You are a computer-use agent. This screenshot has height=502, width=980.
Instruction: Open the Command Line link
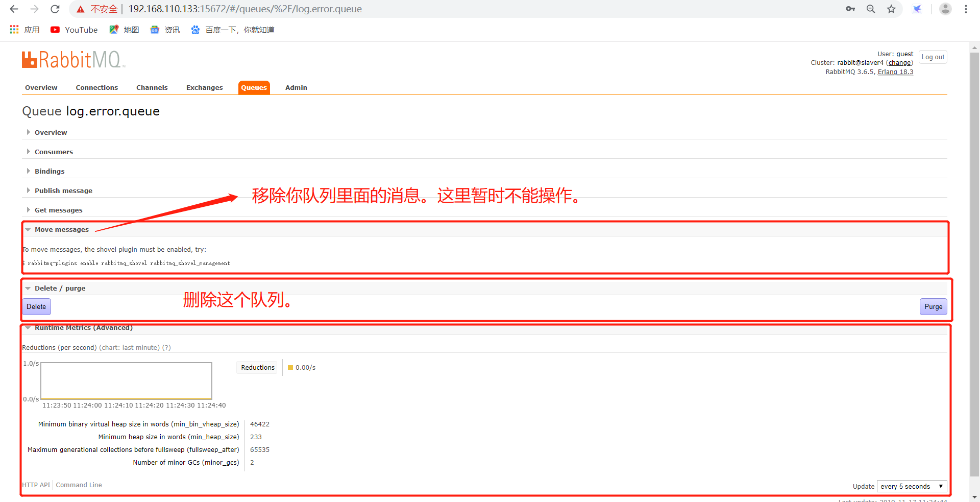pyautogui.click(x=79, y=485)
